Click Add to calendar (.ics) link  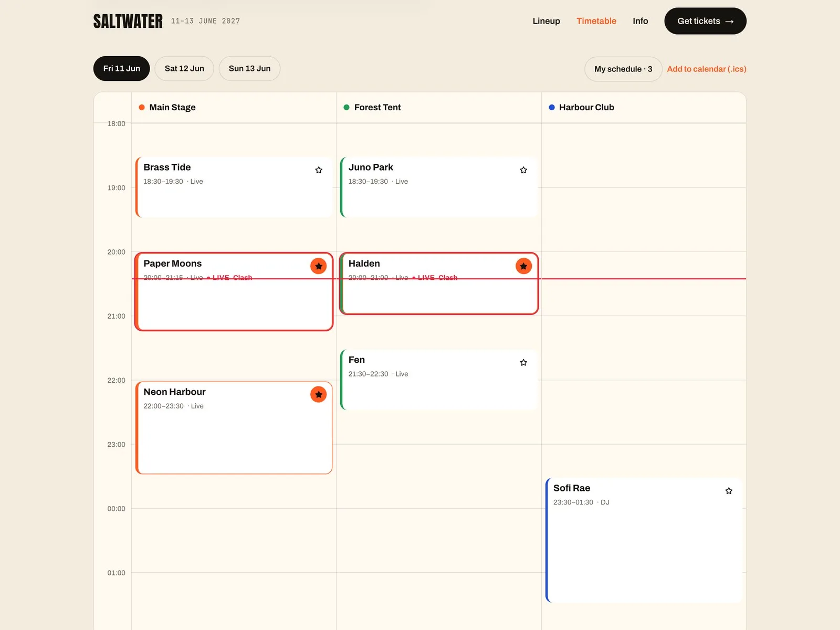click(707, 69)
